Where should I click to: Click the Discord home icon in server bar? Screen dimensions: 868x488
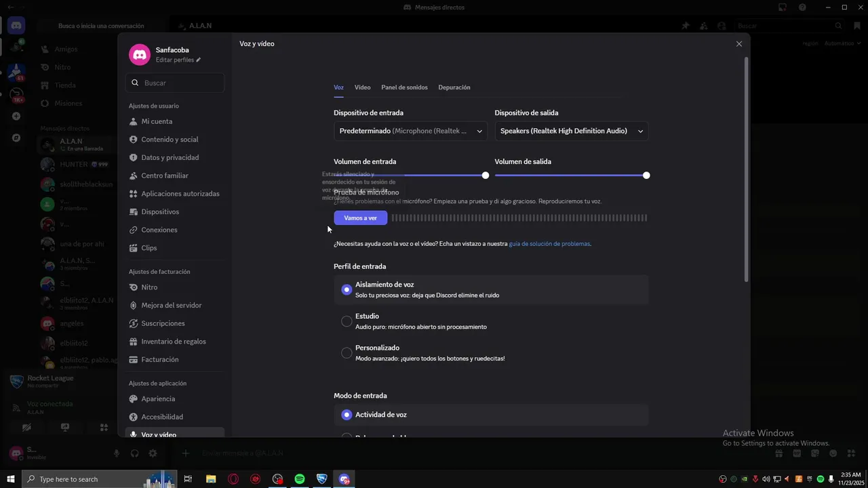pyautogui.click(x=16, y=25)
